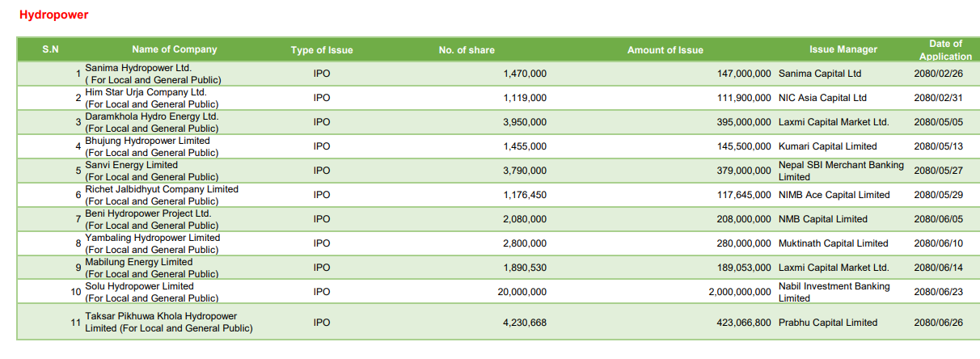Click Taksar Pikhuwa Khola Hydropower entry
The image size is (980, 359).
pos(161,316)
